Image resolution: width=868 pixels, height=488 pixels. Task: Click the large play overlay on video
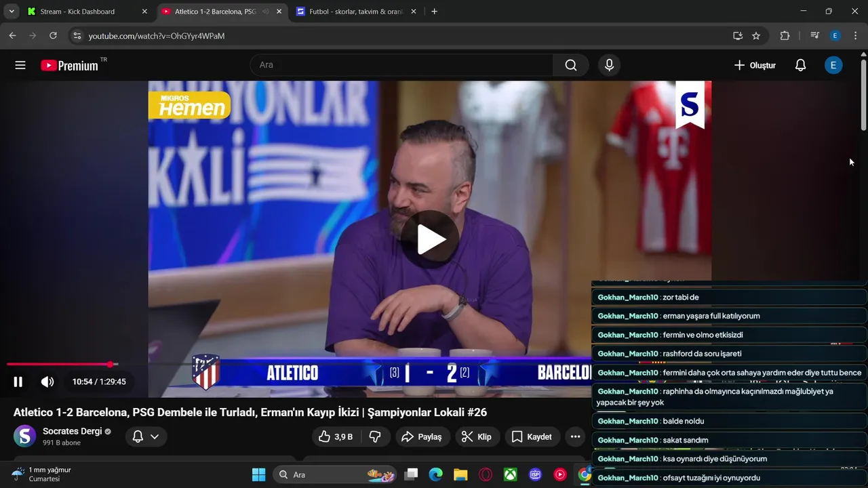pyautogui.click(x=430, y=240)
